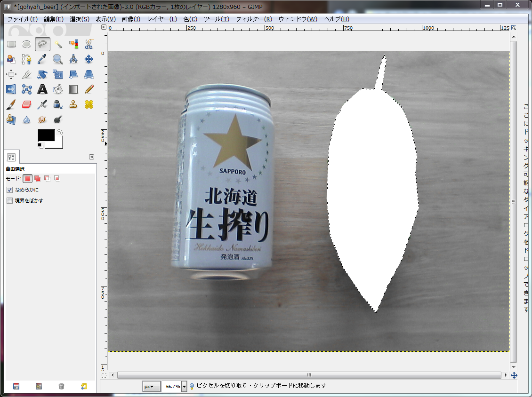Select the Color Picker eyedropper tool
Viewport: 532px width, 397px height.
42,59
